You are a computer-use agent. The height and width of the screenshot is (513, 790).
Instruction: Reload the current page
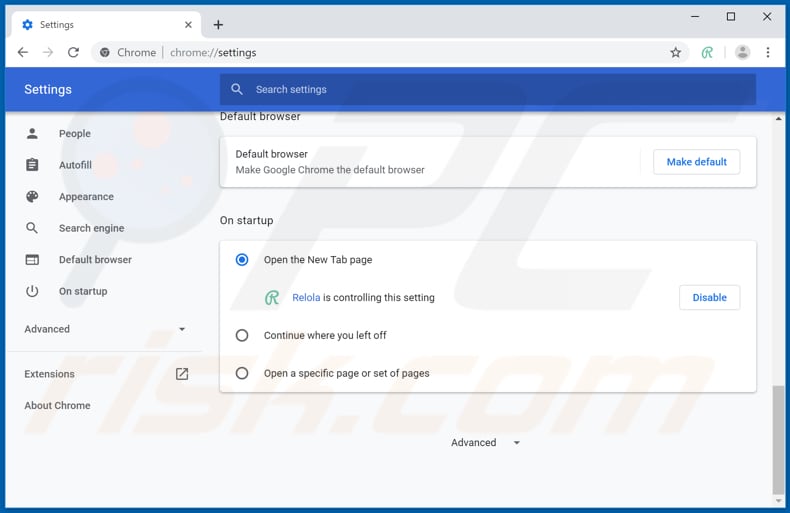pyautogui.click(x=74, y=52)
